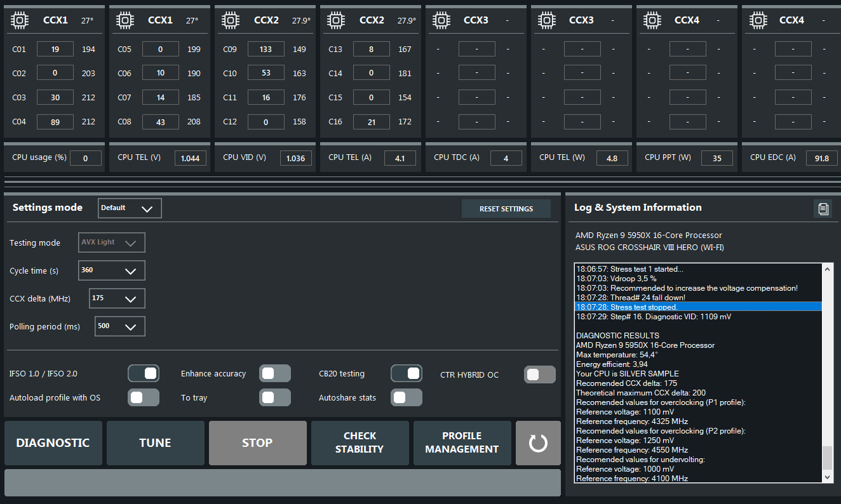Click the CPU PPT (W) value 35
841x504 pixels.
tap(717, 158)
